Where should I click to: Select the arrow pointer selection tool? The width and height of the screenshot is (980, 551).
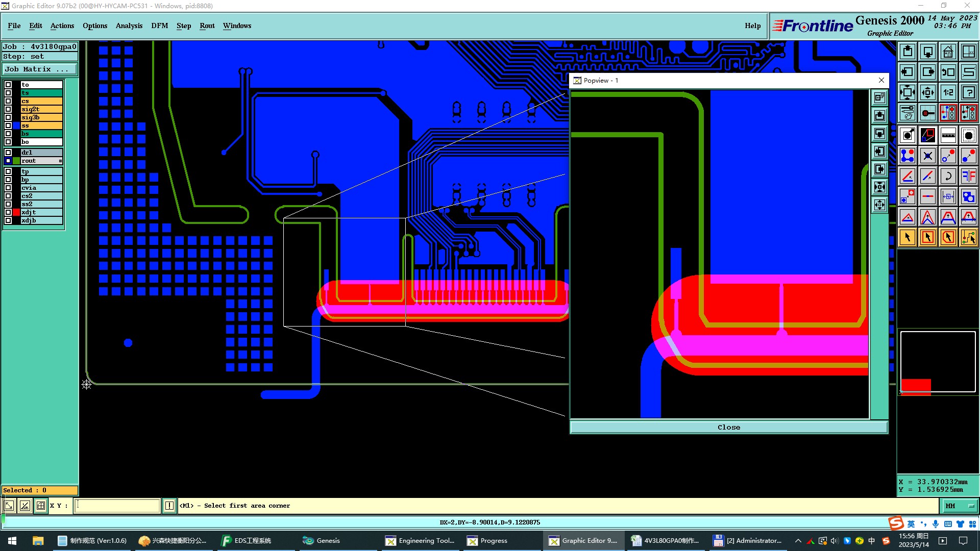coord(908,237)
